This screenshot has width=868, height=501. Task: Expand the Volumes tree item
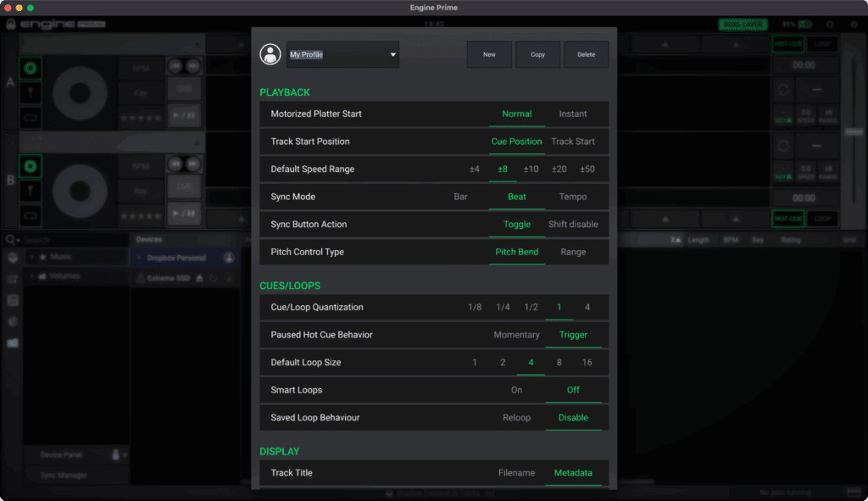point(32,276)
